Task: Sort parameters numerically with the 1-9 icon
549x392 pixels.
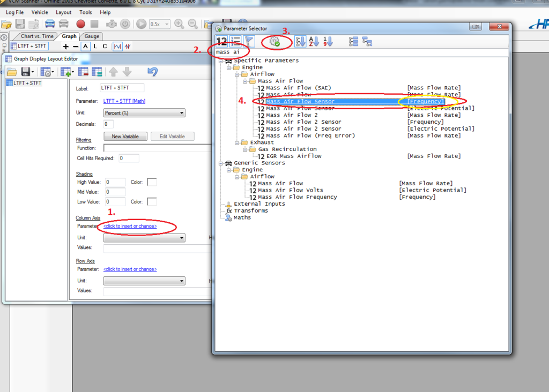Action: [327, 41]
